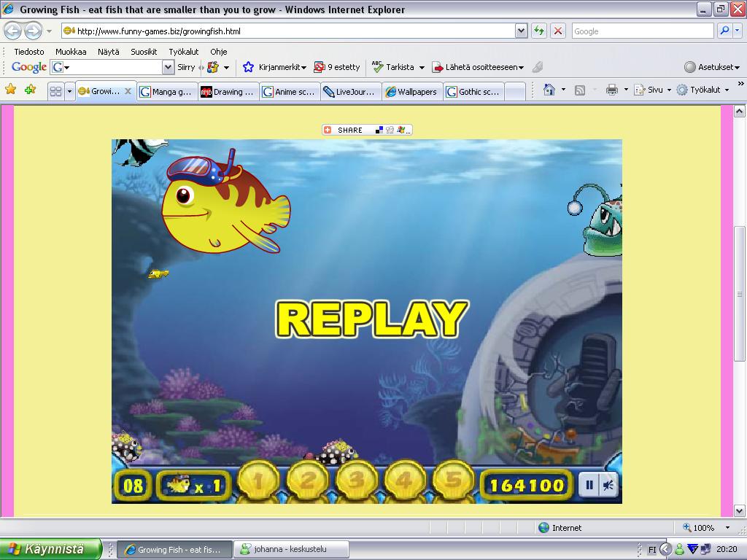The width and height of the screenshot is (747, 560).
Task: Expand the address bar history dropdown
Action: click(521, 31)
